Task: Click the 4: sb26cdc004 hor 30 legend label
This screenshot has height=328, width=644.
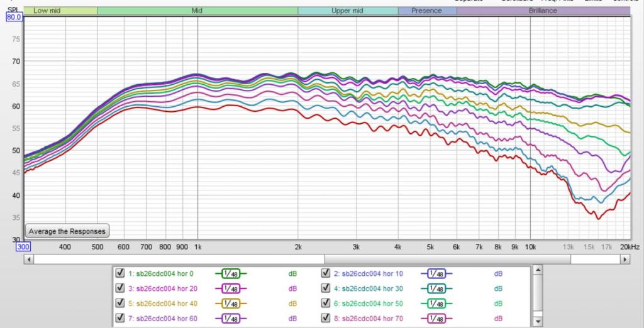Action: coord(369,288)
